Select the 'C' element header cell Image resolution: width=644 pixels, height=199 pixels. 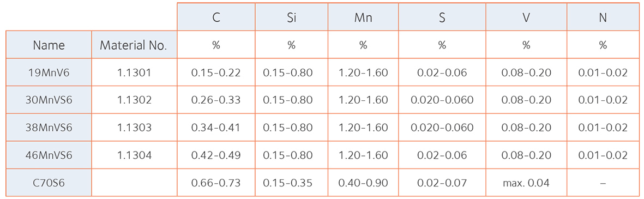click(216, 17)
